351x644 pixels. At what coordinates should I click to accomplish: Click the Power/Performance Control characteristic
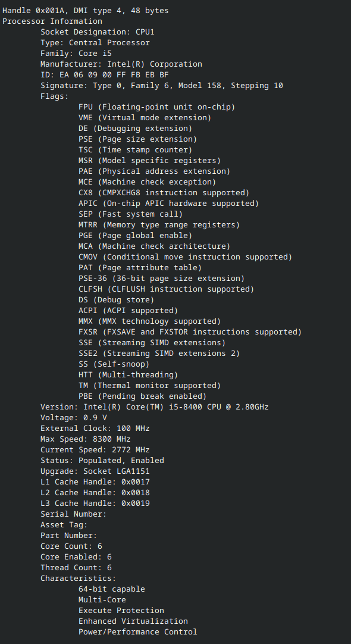pyautogui.click(x=138, y=632)
